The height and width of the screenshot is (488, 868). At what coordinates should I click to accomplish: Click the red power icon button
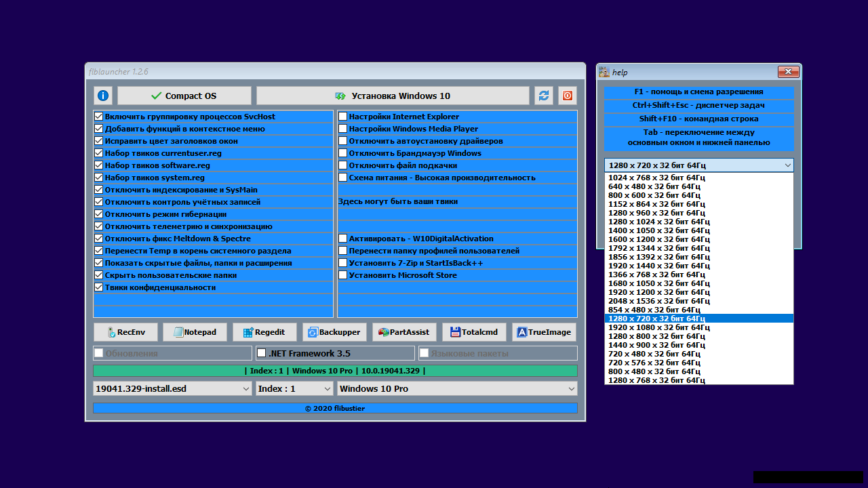click(x=568, y=96)
